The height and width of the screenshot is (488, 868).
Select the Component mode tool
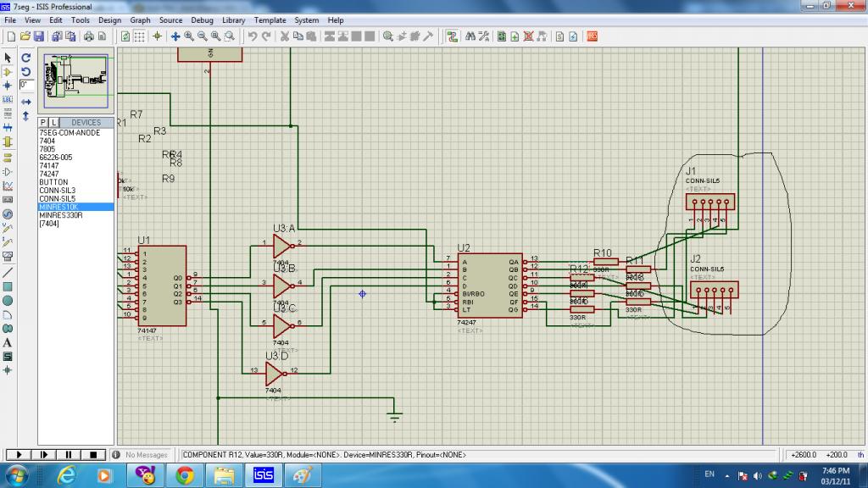click(x=8, y=72)
